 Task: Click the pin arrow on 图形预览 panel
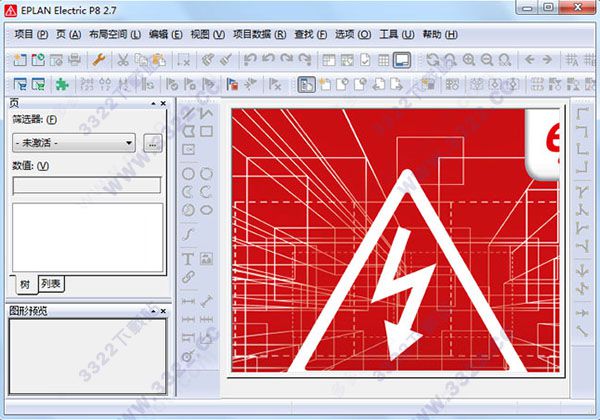click(x=153, y=311)
